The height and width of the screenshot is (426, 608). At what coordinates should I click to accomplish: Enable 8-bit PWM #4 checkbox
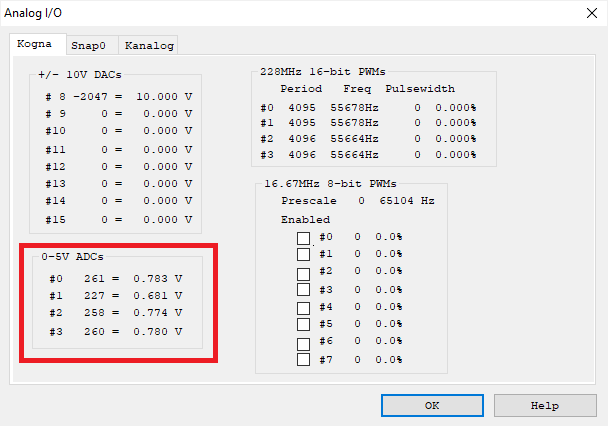point(304,307)
